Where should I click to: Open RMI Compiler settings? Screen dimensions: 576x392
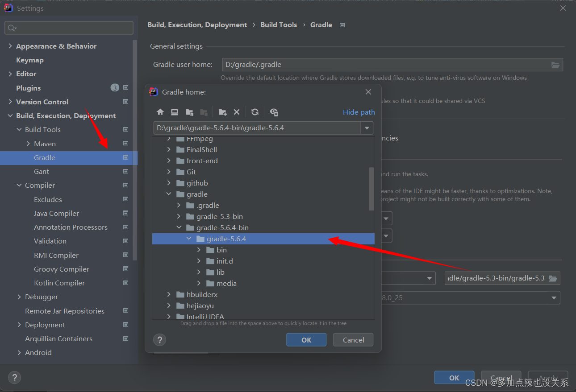56,255
